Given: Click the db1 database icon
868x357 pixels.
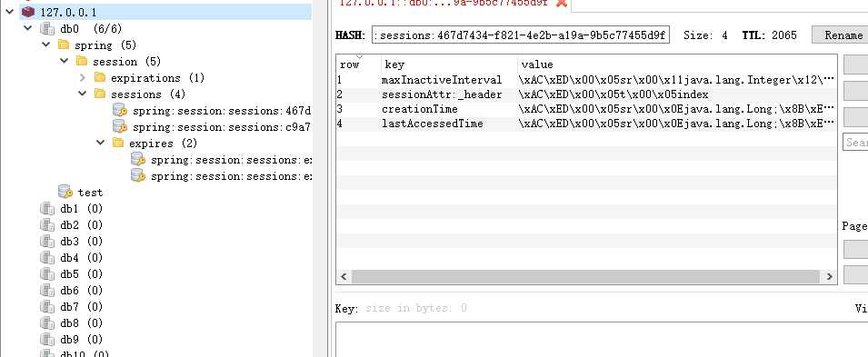Looking at the screenshot, I should pos(47,209).
